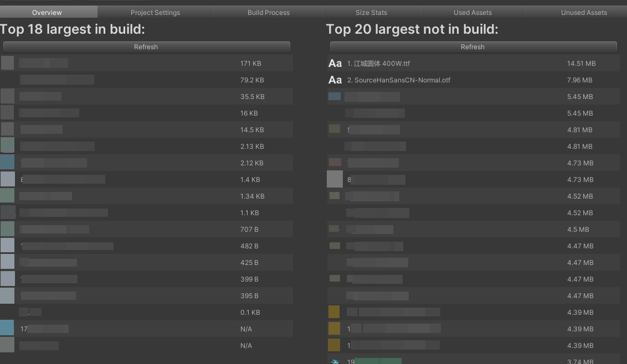Viewport: 627px width, 364px height.
Task: Click the 35.5 KB size value
Action: coord(253,97)
